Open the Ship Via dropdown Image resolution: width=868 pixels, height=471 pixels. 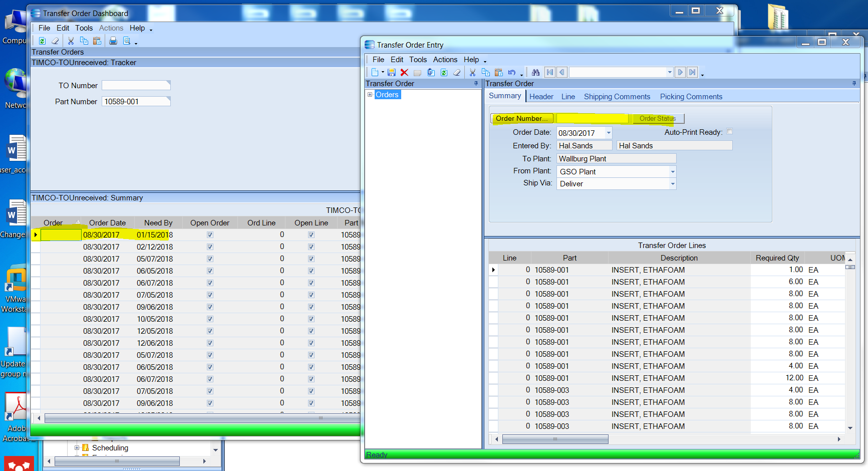673,184
